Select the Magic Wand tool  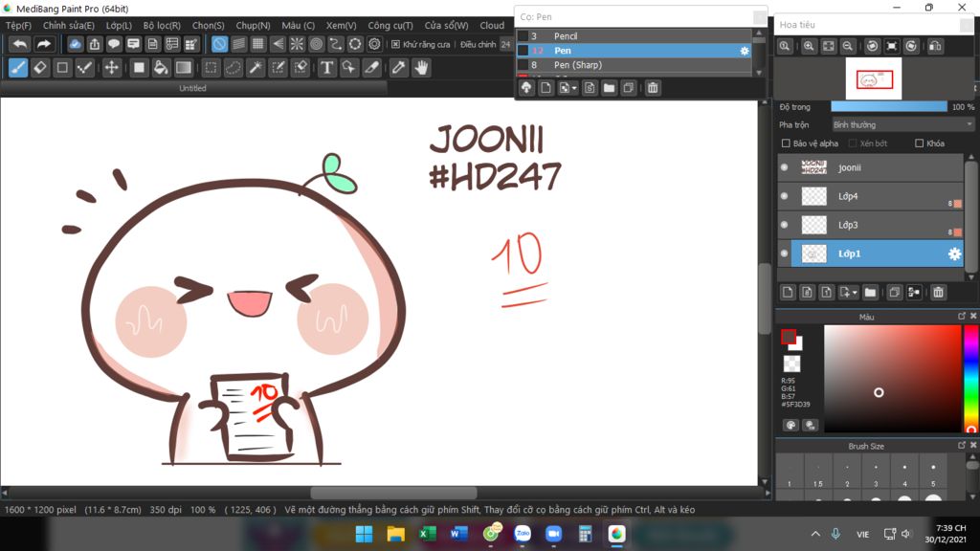256,68
